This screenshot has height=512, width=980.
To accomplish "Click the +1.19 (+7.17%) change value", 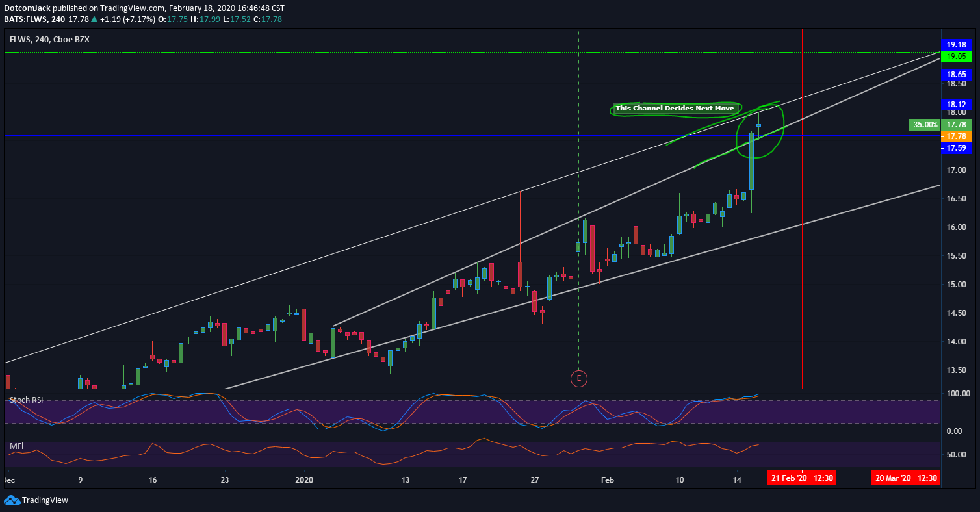I will pos(127,19).
